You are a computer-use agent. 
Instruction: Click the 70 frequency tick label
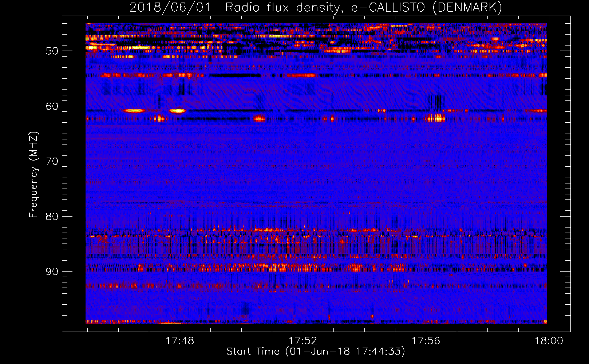click(x=52, y=161)
